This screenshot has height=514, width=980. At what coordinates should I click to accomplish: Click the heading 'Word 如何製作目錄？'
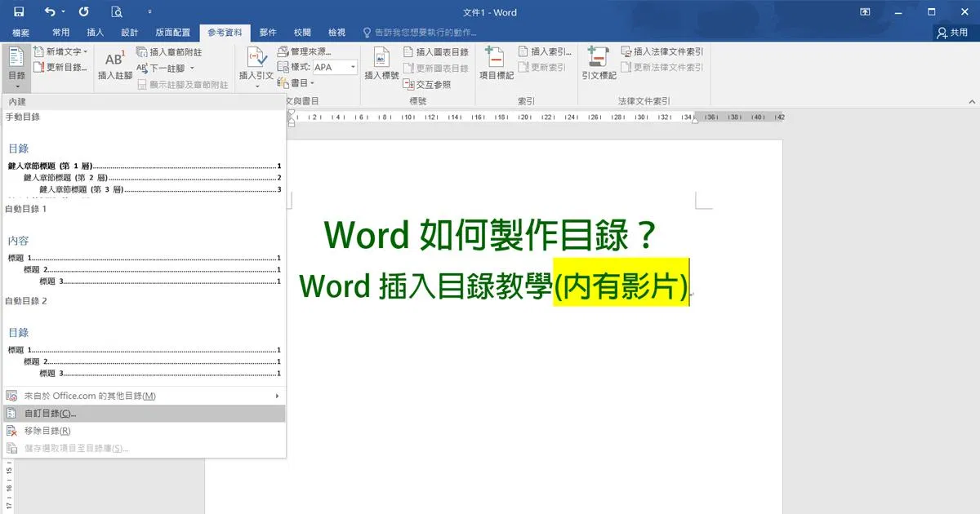tap(491, 235)
